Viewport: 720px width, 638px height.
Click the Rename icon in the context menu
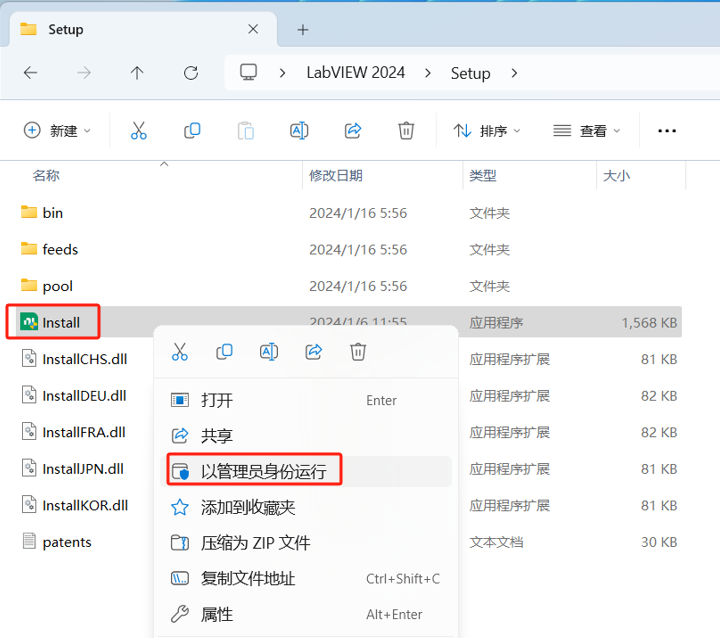click(269, 352)
